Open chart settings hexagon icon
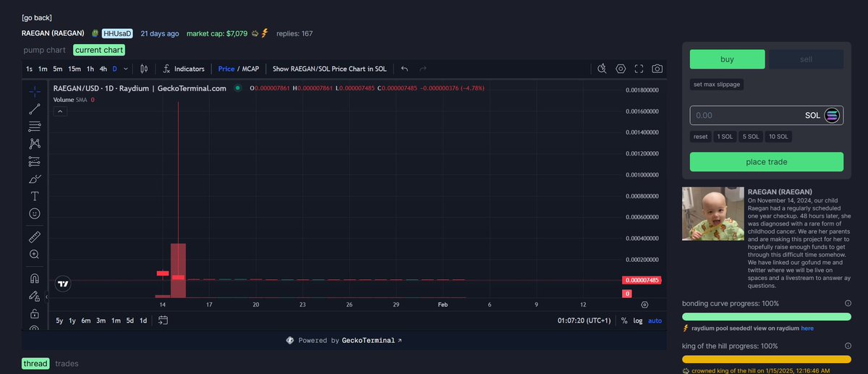The height and width of the screenshot is (374, 868). (x=621, y=69)
